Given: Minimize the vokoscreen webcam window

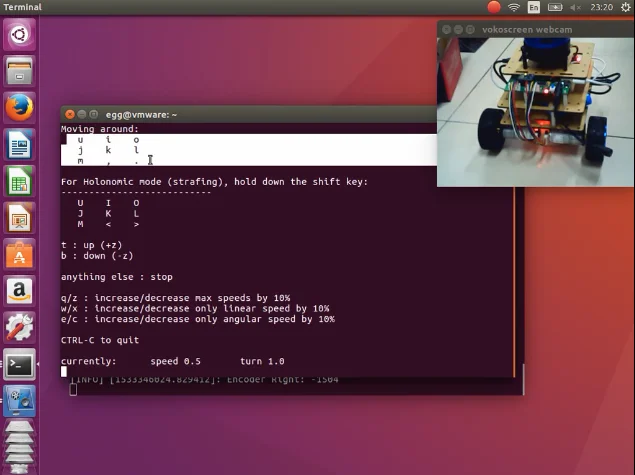Looking at the screenshot, I should [458, 30].
